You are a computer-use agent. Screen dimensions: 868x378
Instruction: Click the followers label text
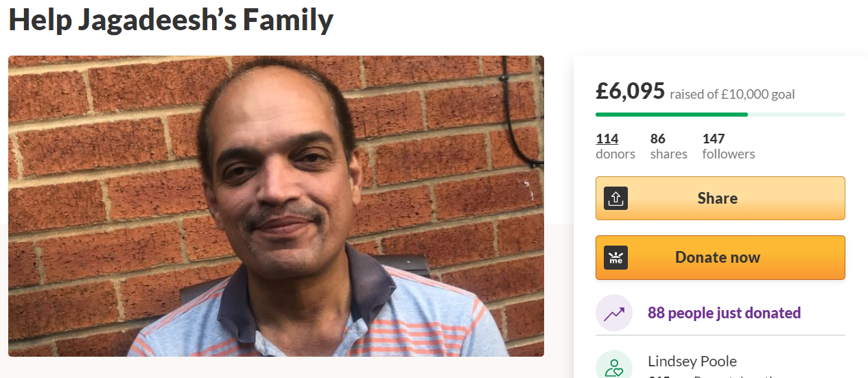click(x=729, y=154)
